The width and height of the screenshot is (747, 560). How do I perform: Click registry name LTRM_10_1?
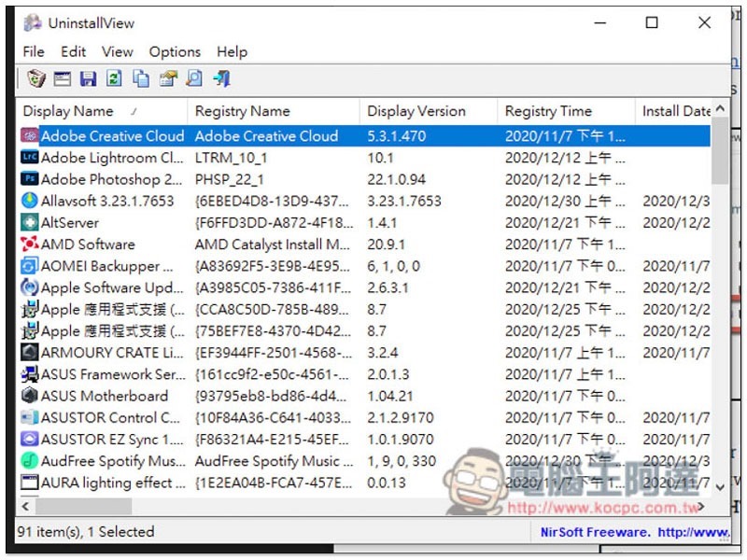pos(231,158)
